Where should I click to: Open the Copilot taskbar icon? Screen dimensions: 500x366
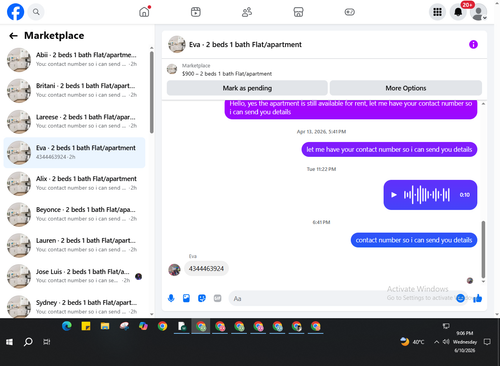tap(143, 326)
